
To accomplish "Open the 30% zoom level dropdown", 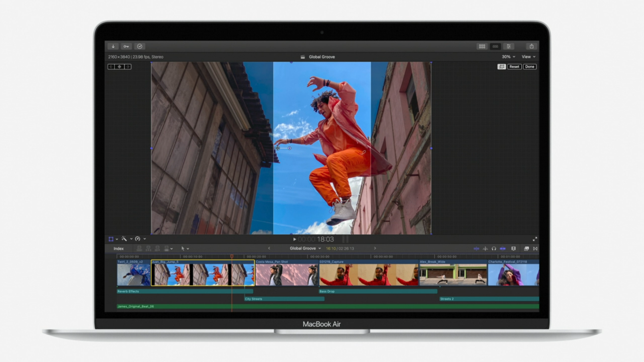I will (508, 57).
